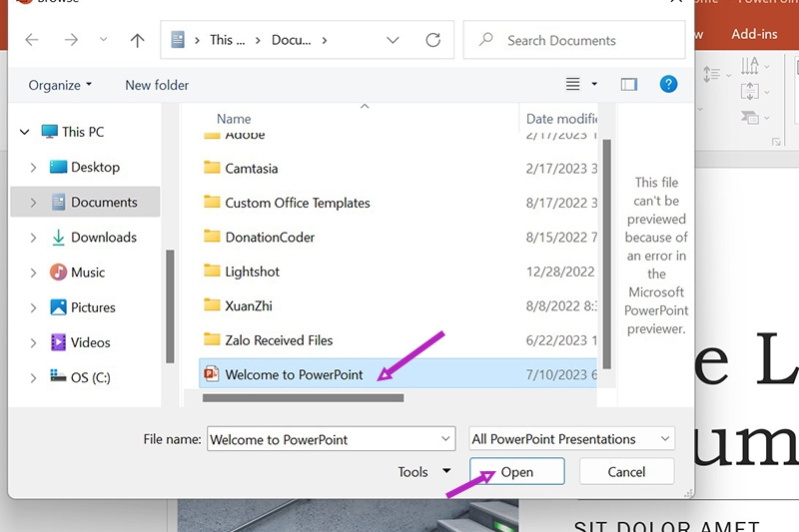The height and width of the screenshot is (532, 799).
Task: Click the Camtasia folder icon
Action: tap(212, 168)
